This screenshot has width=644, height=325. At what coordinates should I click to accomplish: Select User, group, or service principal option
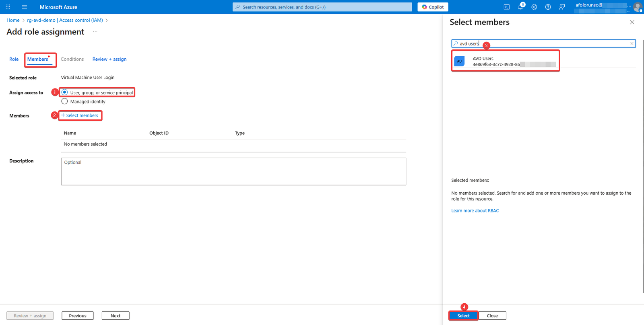point(64,93)
